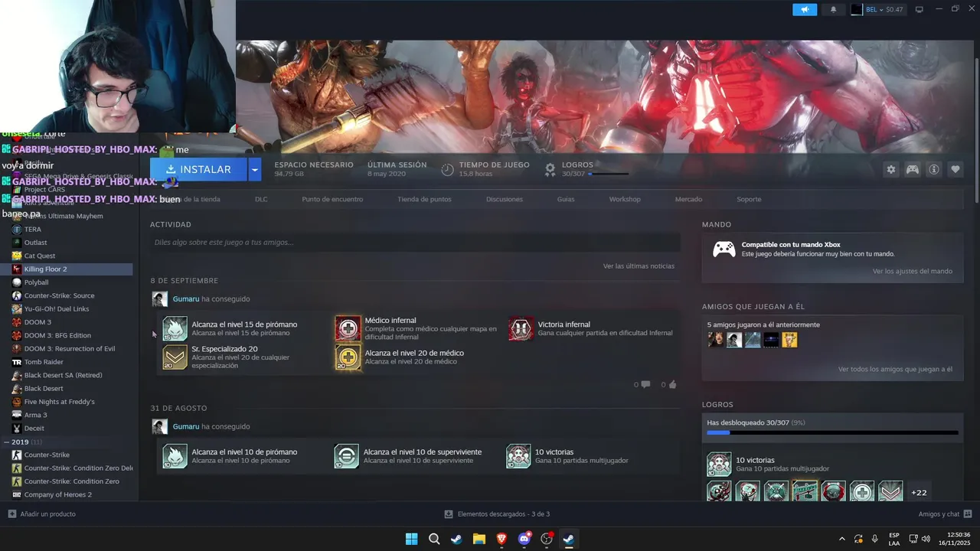
Task: Click Alcanza el nivel 10 de pirómano icon
Action: tap(175, 456)
